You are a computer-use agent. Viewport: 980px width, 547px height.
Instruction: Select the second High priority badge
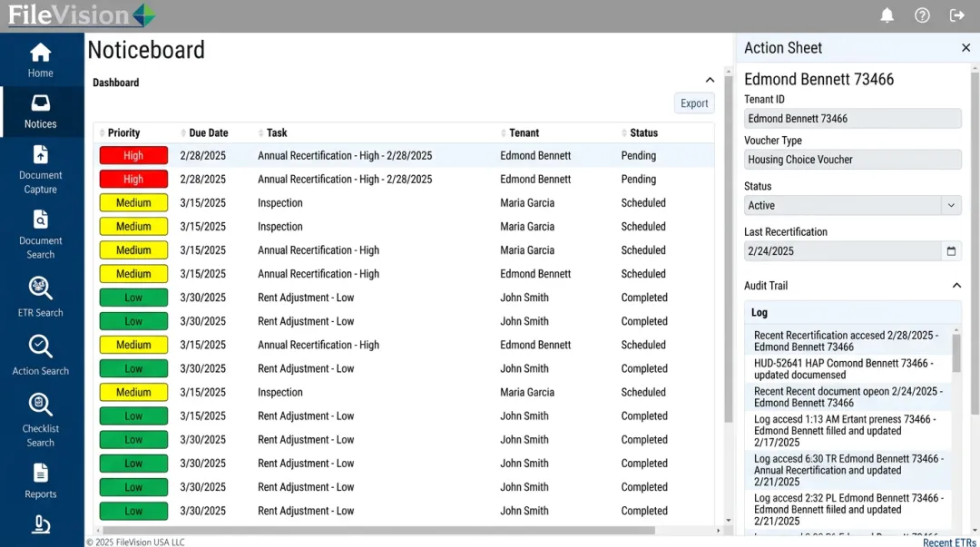pos(133,180)
